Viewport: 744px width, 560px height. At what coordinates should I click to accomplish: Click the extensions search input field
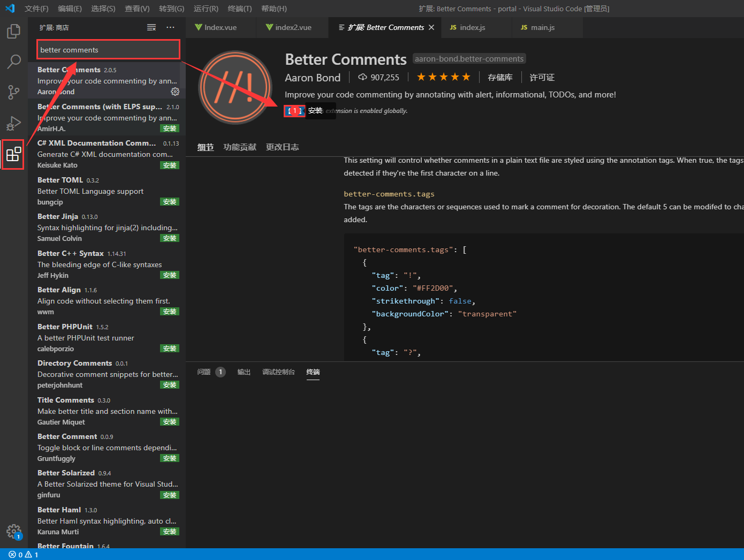(108, 49)
